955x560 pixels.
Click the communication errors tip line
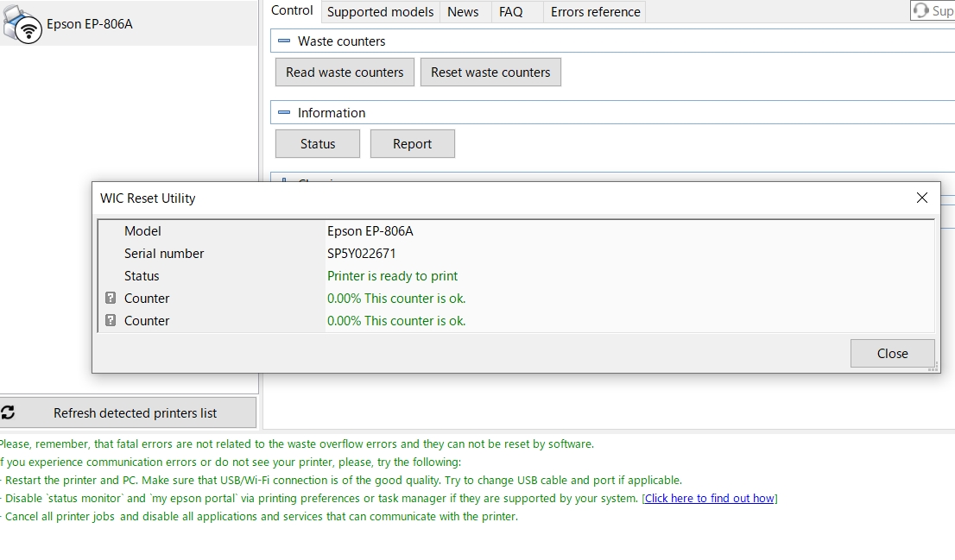coord(231,462)
